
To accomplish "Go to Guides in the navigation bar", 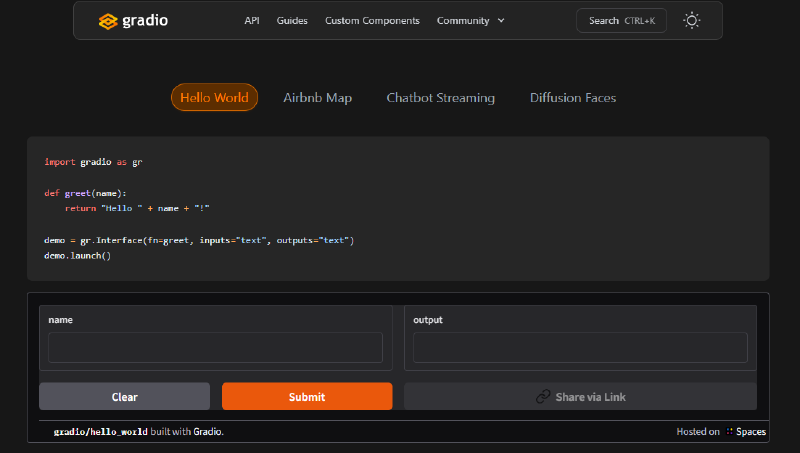I will coord(292,21).
